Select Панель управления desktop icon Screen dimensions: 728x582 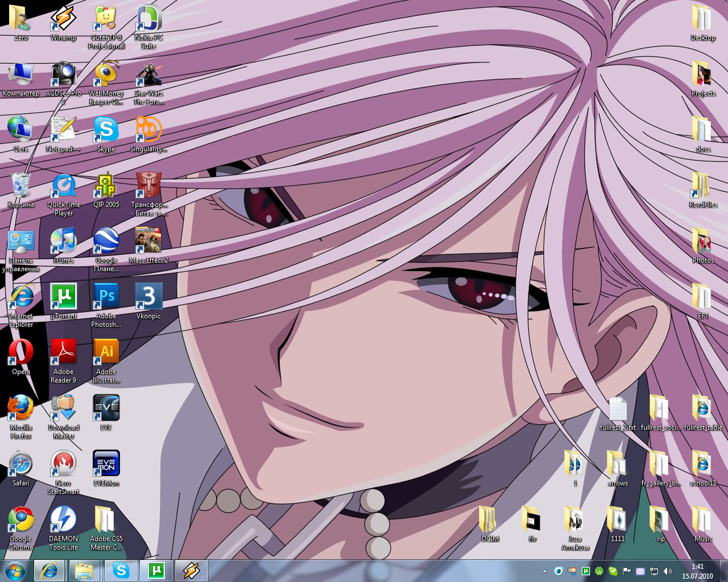point(20,250)
